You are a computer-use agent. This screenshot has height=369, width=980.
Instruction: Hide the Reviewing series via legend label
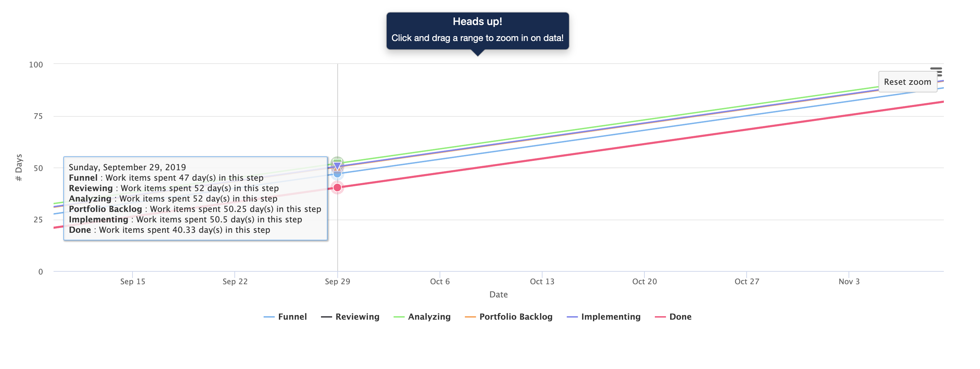click(357, 317)
